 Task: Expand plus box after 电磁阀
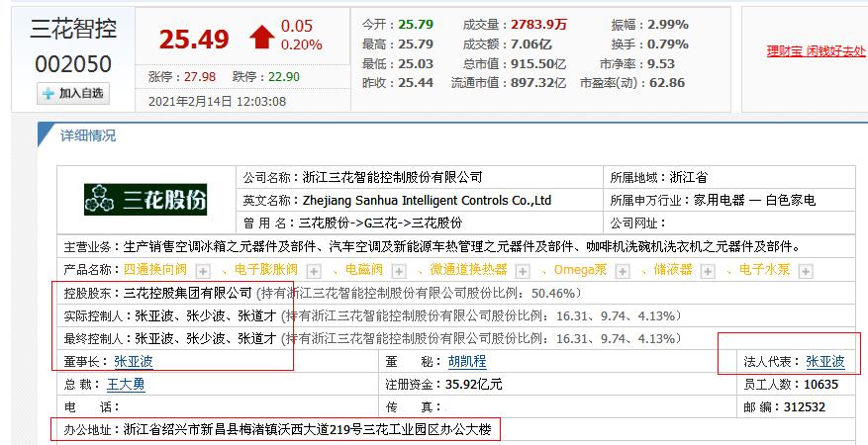[x=399, y=271]
